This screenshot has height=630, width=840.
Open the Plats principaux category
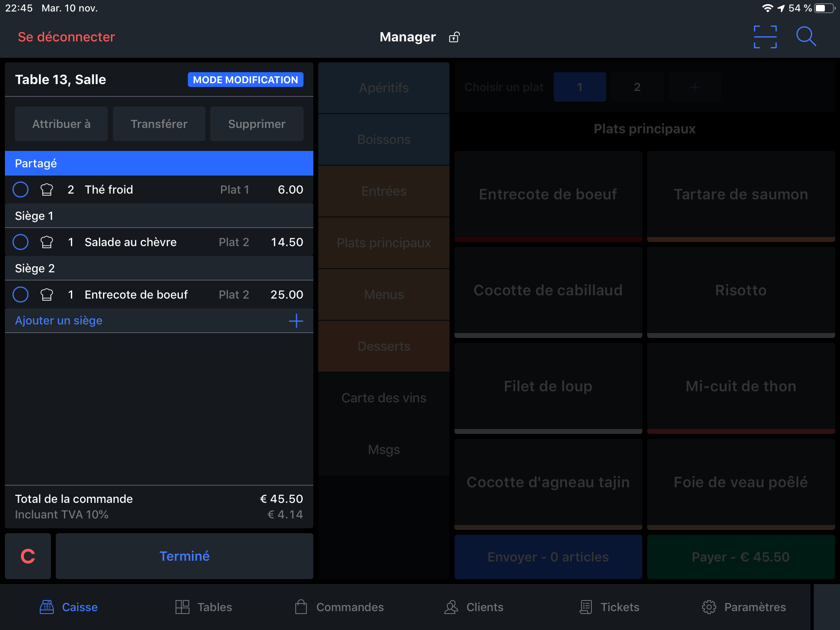coord(384,243)
